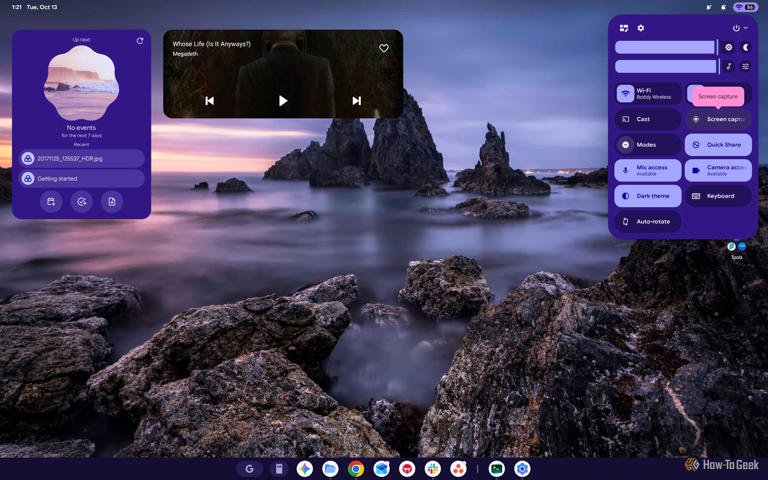The height and width of the screenshot is (480, 768).
Task: Open Gemini from the shelf
Action: tap(305, 469)
